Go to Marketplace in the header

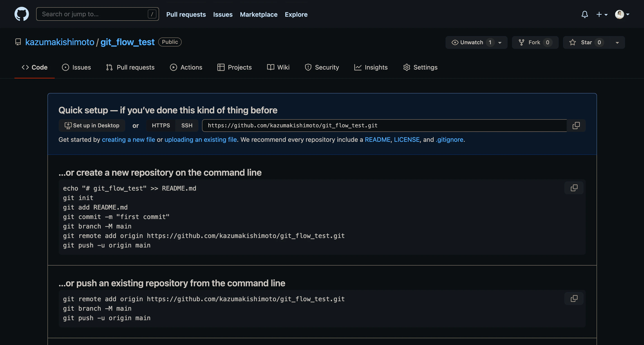pyautogui.click(x=259, y=14)
